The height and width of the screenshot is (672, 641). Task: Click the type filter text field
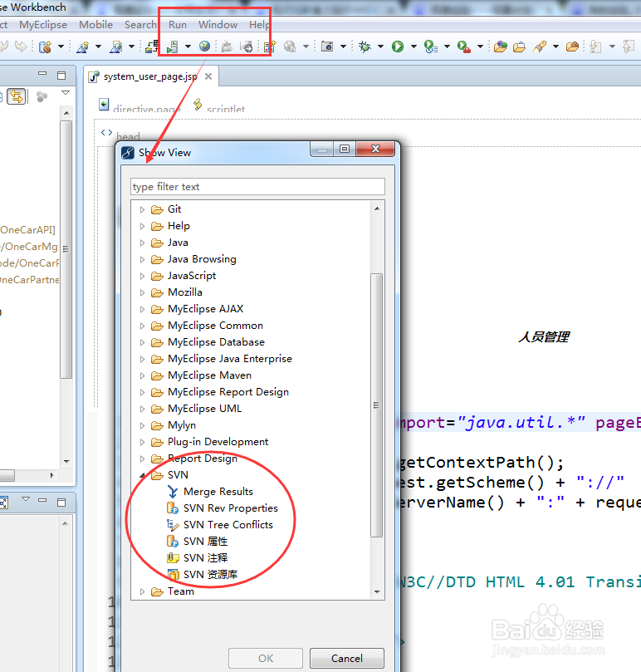click(257, 187)
